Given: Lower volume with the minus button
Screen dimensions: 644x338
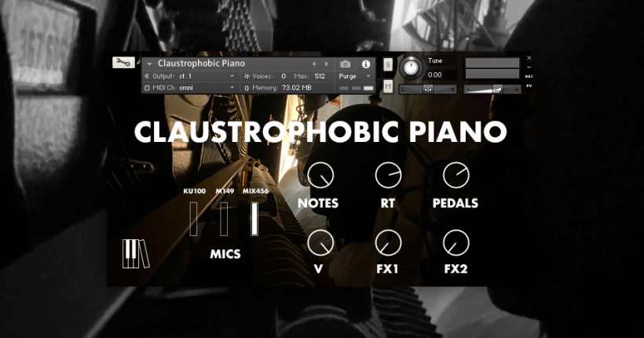Looking at the screenshot, I should click(x=468, y=89).
